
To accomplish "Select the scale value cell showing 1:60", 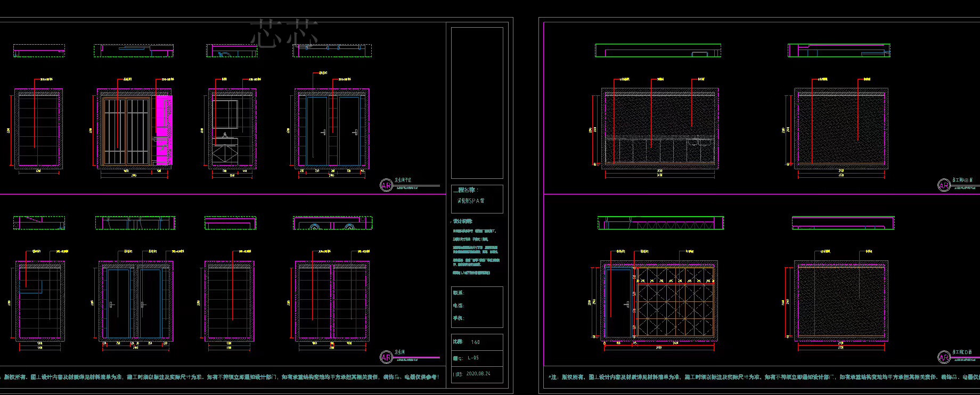I will click(476, 342).
